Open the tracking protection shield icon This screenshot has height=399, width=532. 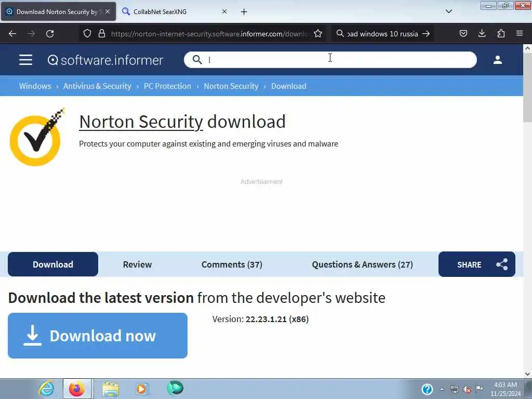pos(87,34)
